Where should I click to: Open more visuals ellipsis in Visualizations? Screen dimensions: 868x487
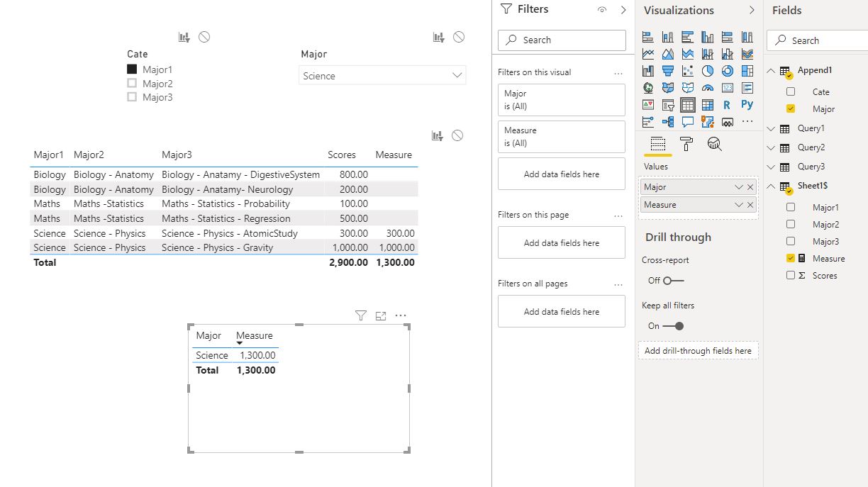(747, 122)
